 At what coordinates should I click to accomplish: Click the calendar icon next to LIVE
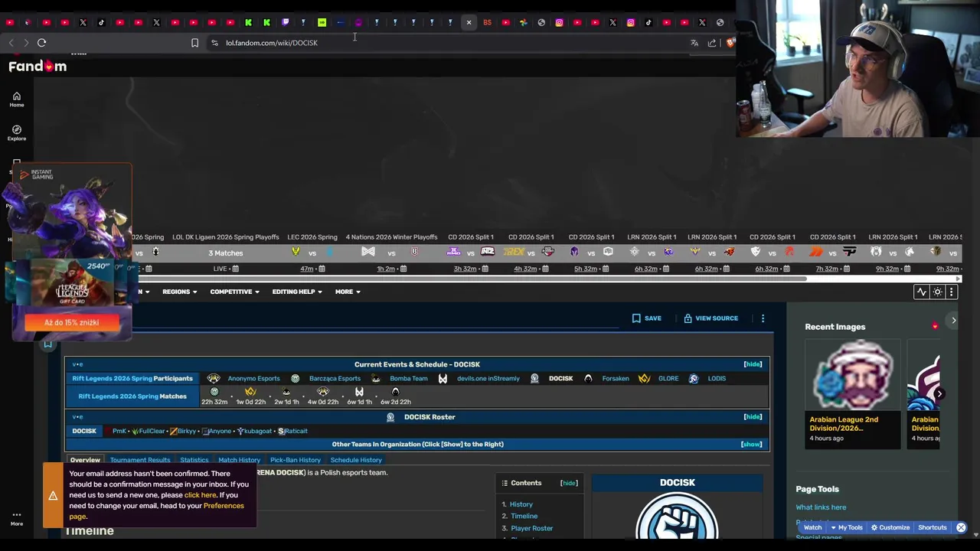235,269
